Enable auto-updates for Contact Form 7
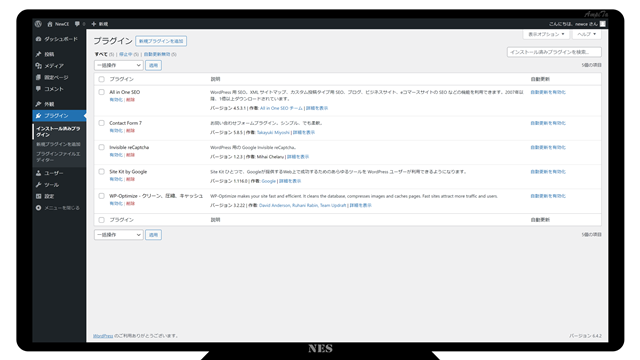Viewport: 640px width, 360px height. pyautogui.click(x=548, y=123)
